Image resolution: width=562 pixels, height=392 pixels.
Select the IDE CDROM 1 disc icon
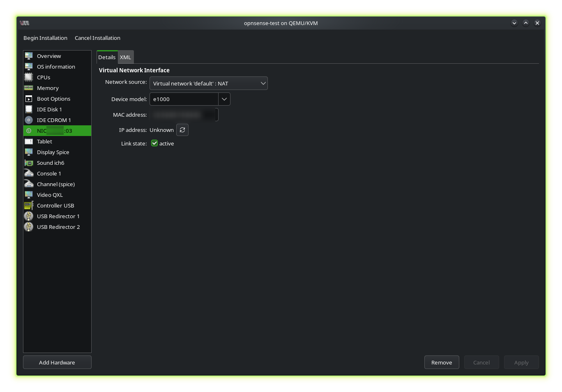point(29,120)
